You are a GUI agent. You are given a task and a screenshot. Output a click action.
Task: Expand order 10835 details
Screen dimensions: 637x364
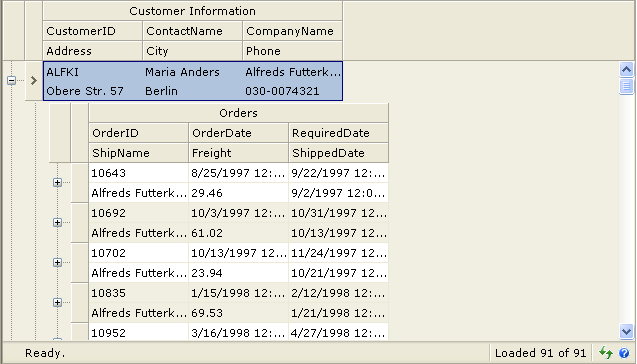(x=57, y=302)
